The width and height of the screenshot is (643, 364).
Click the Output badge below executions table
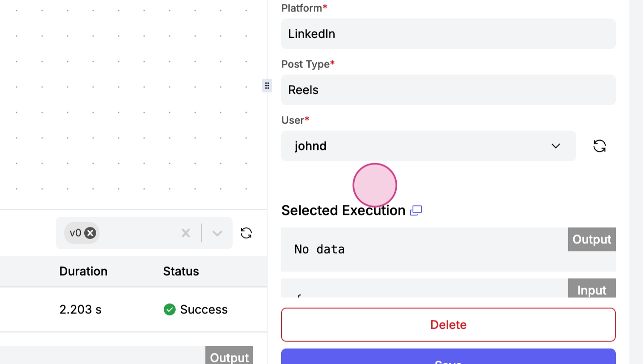229,356
